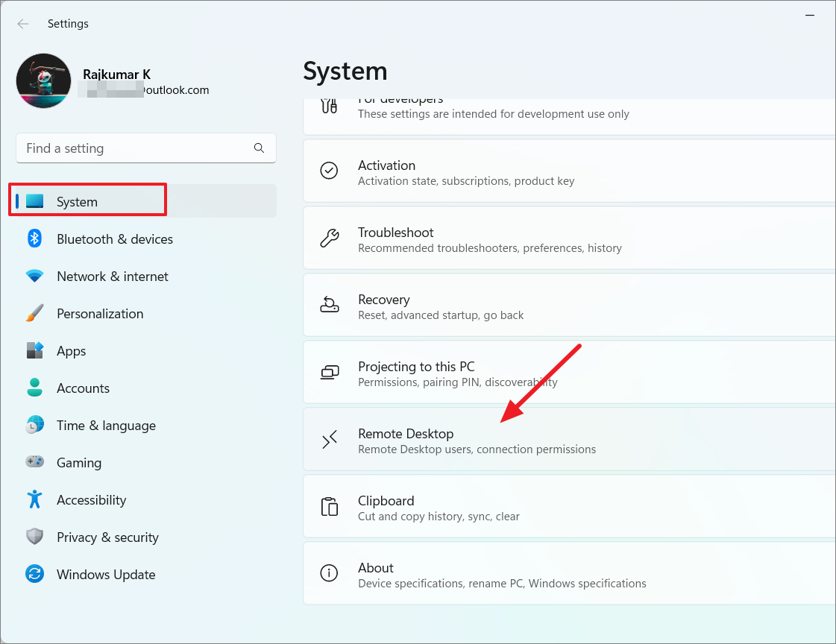Viewport: 836px width, 644px height.
Task: Click the For developers tools icon
Action: (329, 105)
